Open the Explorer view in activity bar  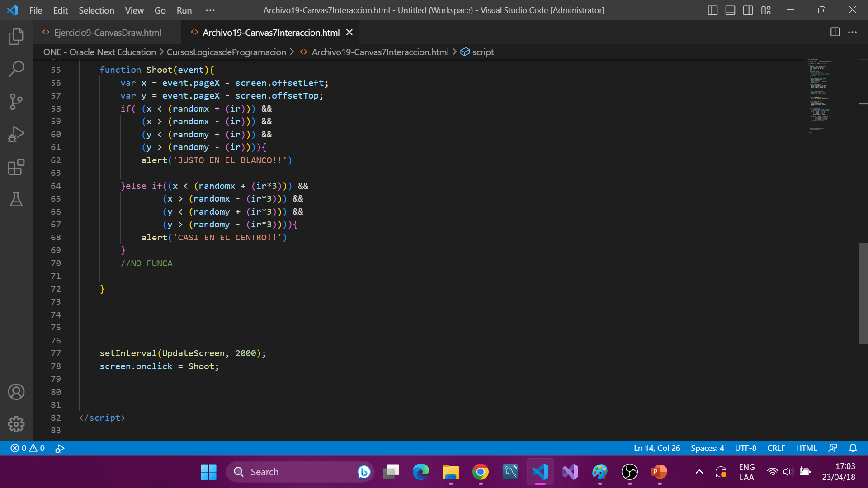(x=16, y=37)
